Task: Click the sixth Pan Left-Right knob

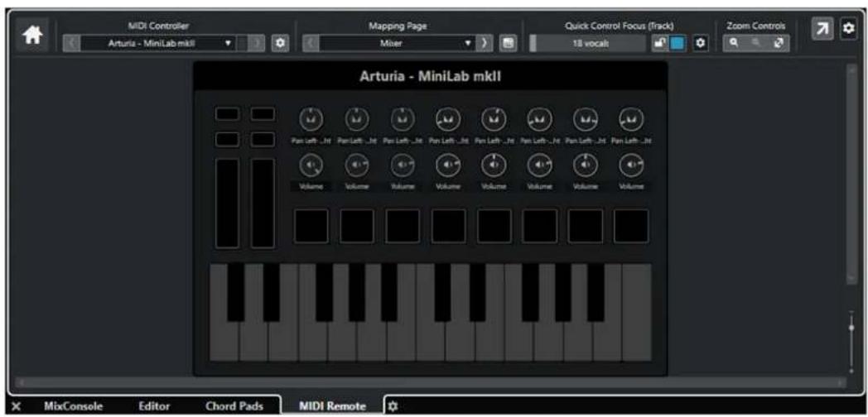Action: point(538,119)
